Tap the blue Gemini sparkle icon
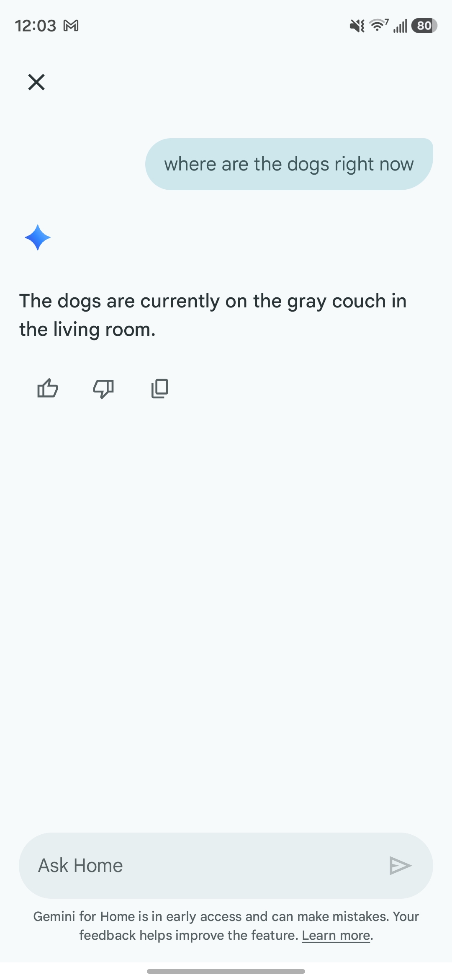This screenshot has width=452, height=980. pyautogui.click(x=38, y=237)
